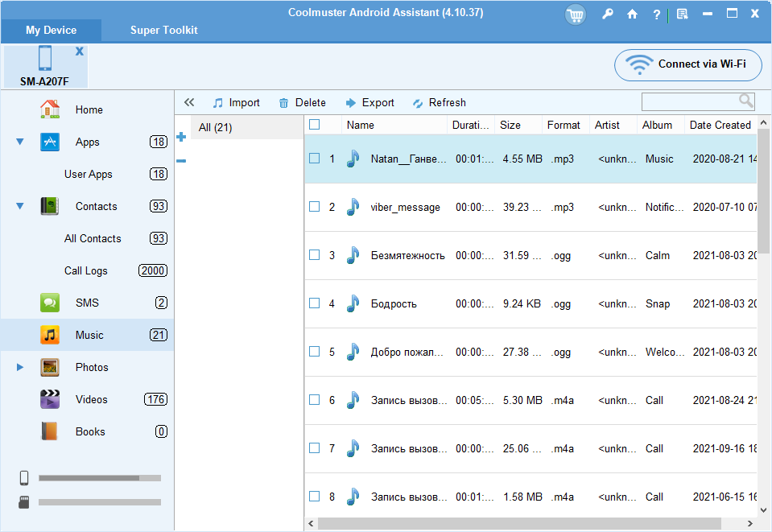The image size is (772, 532).
Task: Sort by Date Created column header
Action: tap(720, 125)
